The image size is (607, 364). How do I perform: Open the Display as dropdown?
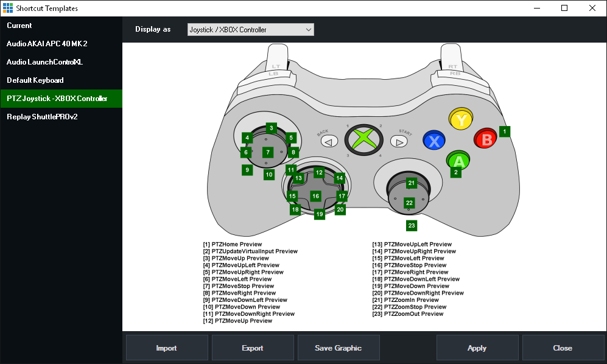pos(250,29)
